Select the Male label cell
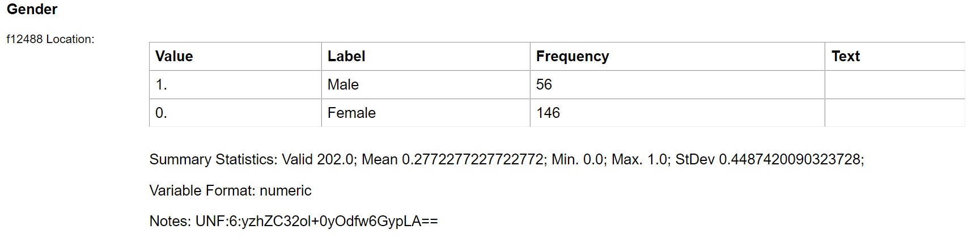Viewport: 980px width, 242px height. pyautogui.click(x=343, y=84)
